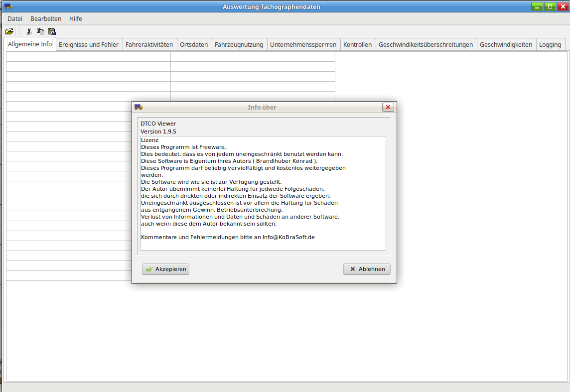
Task: Switch to the Geschwindigkeiten tab
Action: [x=506, y=44]
